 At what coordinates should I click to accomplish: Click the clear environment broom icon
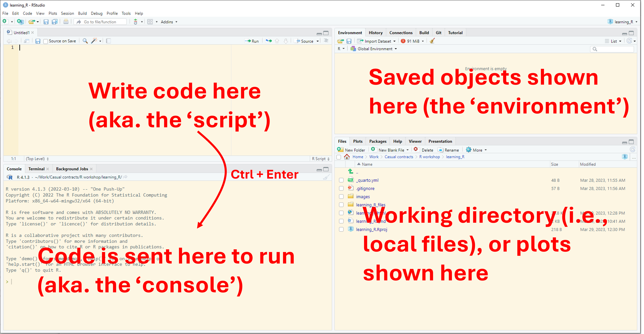[x=432, y=41]
